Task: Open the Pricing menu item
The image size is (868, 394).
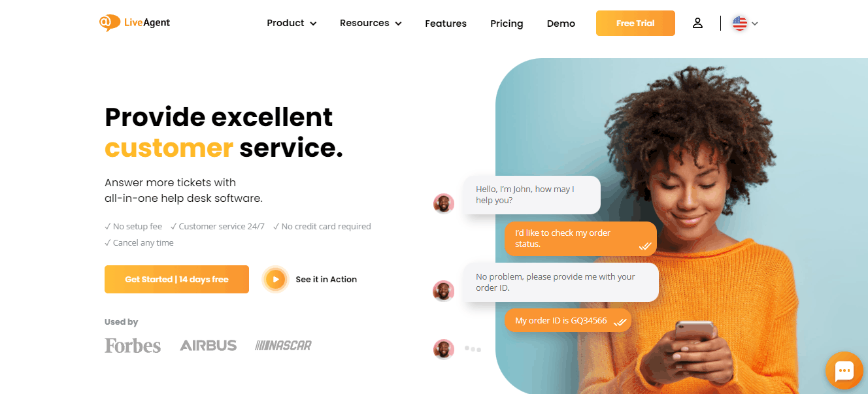Action: (507, 24)
